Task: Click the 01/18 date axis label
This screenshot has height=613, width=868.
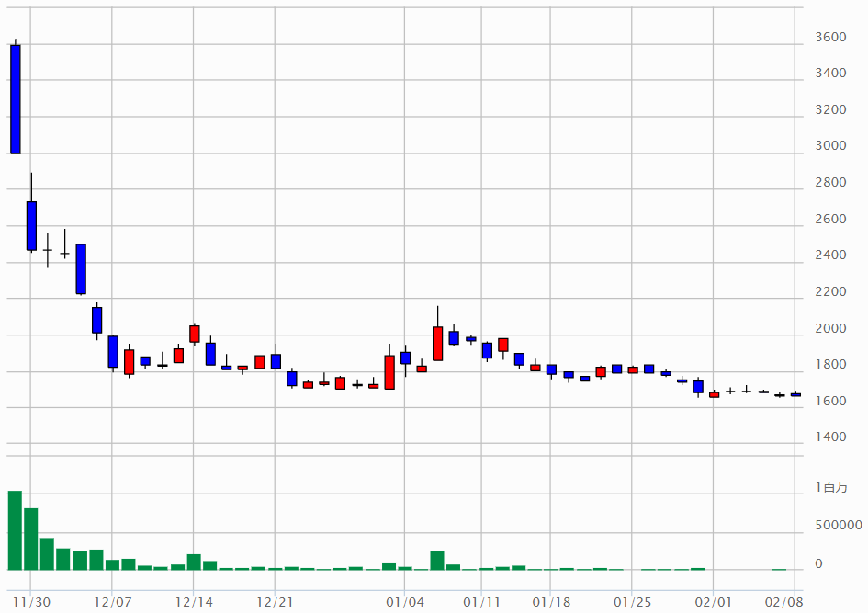Action: pos(551,602)
